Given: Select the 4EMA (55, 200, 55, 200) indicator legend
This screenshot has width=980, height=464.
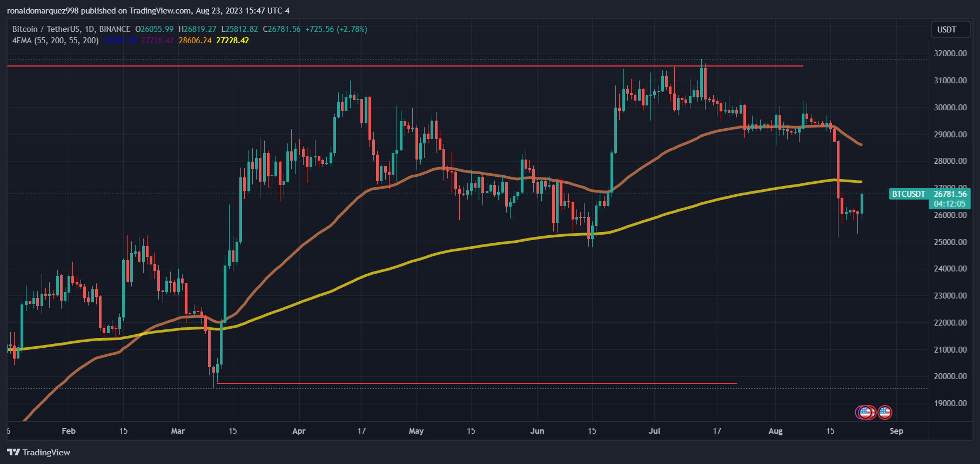Looking at the screenshot, I should point(56,41).
